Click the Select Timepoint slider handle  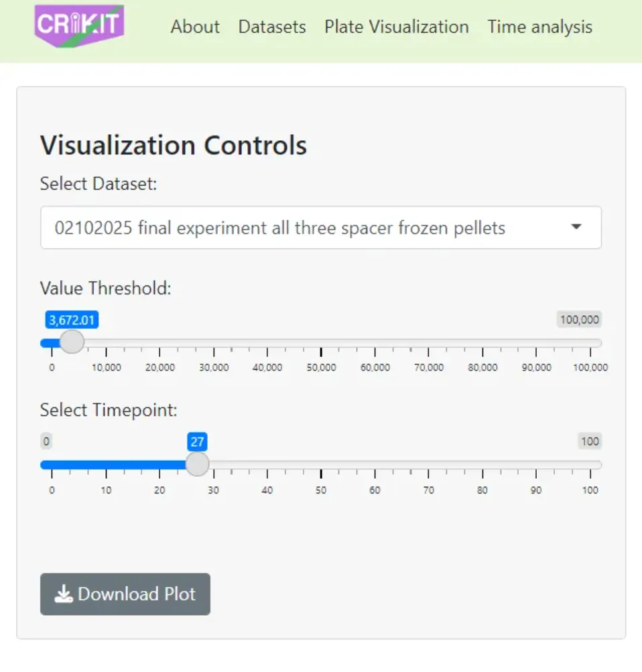pyautogui.click(x=197, y=464)
